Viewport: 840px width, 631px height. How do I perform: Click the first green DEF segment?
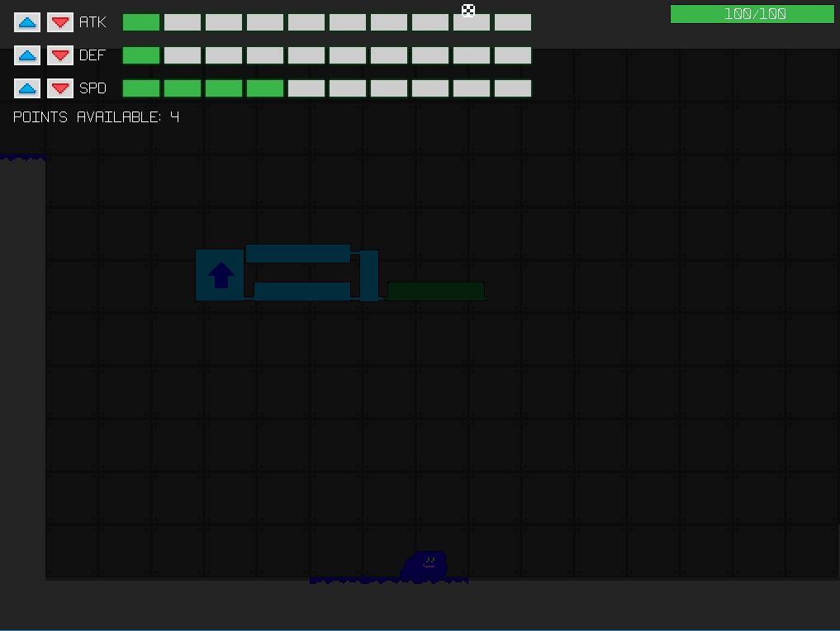141,55
